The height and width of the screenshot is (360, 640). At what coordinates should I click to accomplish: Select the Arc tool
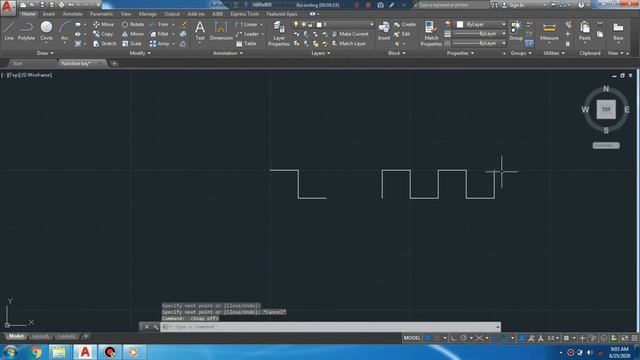click(64, 31)
